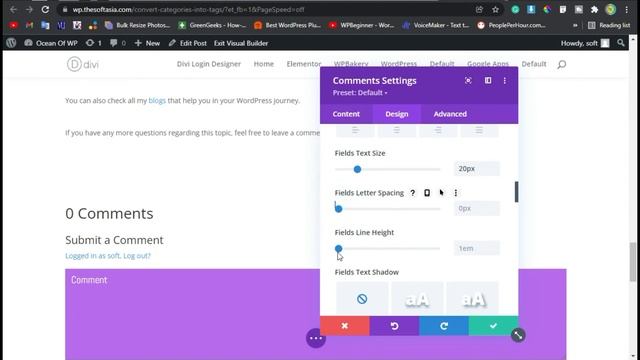The image size is (640, 360).
Task: Bookmark page with star icon
Action: [495, 9]
